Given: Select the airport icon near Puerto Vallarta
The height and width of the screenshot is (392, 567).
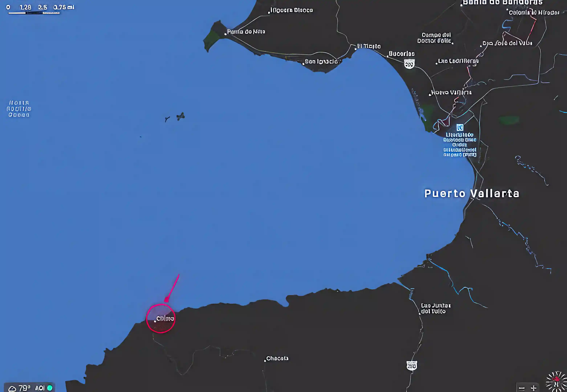Looking at the screenshot, I should click(x=460, y=127).
